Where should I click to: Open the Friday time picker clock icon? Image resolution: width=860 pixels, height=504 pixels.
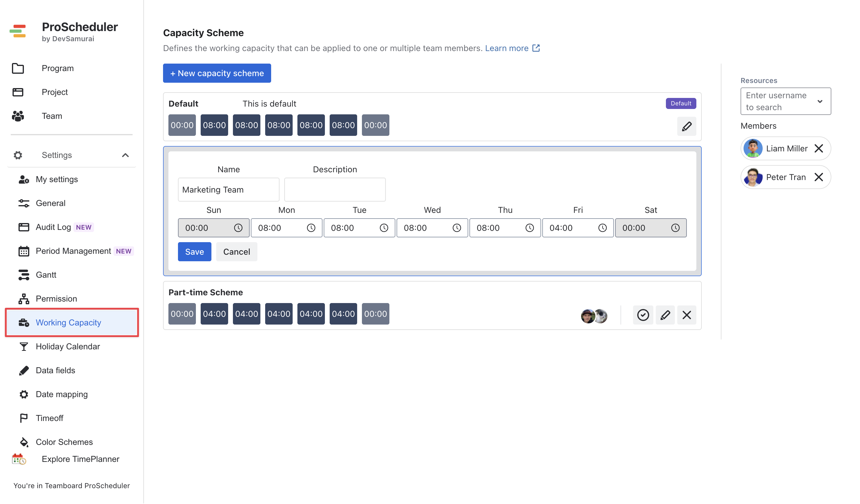tap(602, 228)
